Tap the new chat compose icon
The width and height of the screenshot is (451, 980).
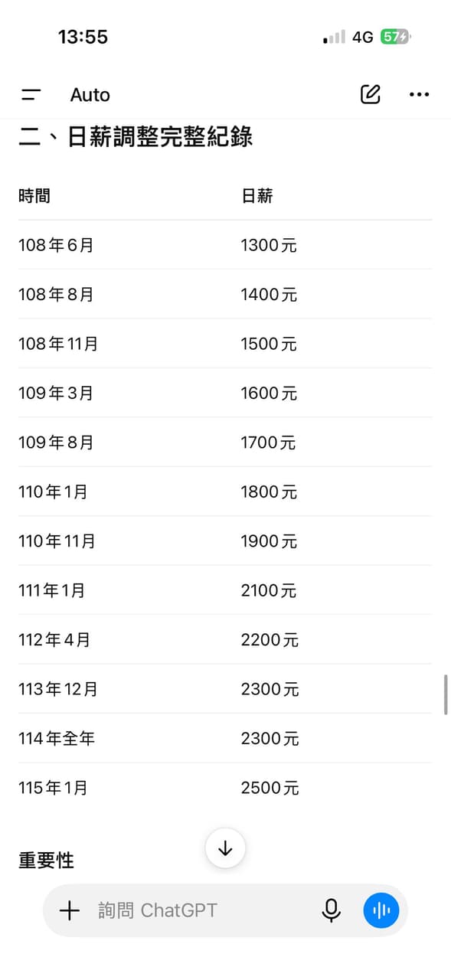click(x=371, y=94)
